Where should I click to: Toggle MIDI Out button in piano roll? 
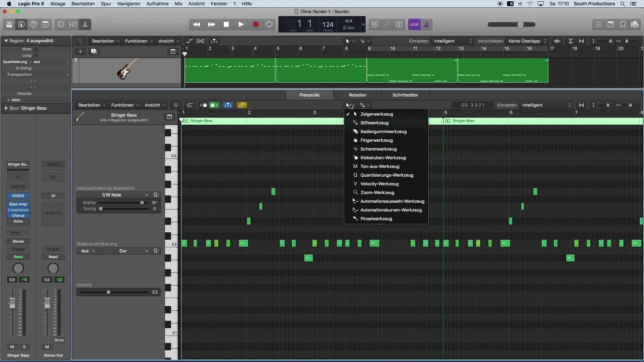pyautogui.click(x=213, y=105)
